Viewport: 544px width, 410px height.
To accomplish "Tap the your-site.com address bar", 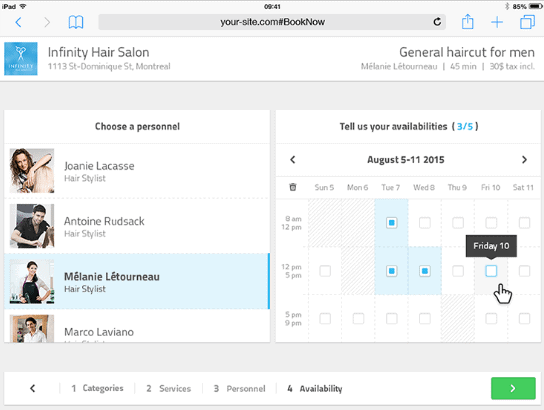I will [x=272, y=22].
